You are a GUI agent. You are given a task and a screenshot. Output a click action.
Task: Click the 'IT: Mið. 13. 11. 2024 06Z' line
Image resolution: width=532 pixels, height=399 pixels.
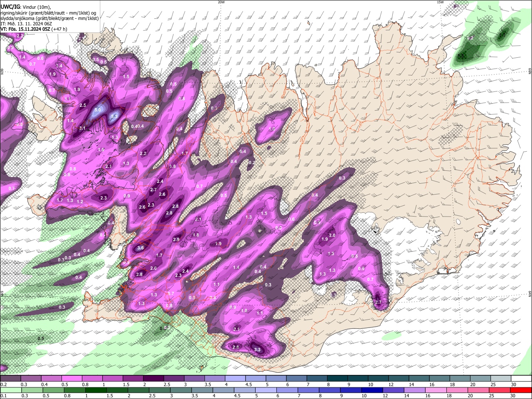26,24
